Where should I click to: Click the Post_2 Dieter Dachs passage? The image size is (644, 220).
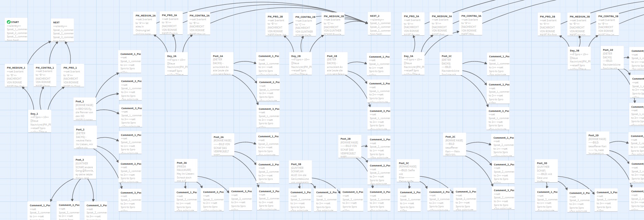(86, 137)
